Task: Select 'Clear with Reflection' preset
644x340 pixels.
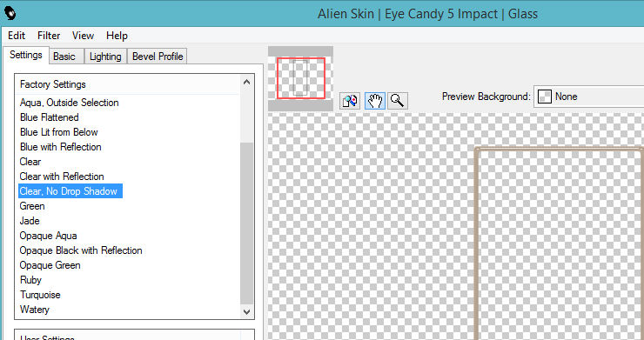Action: (62, 177)
